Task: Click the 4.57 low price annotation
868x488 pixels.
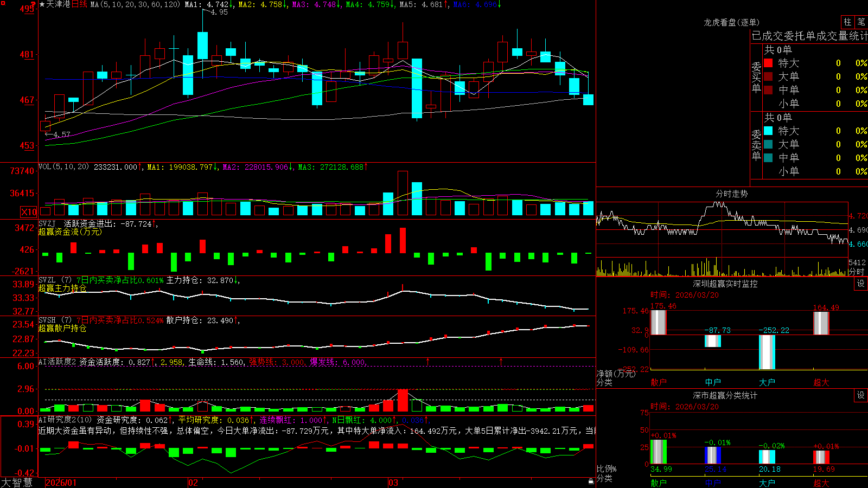Action: pyautogui.click(x=61, y=134)
